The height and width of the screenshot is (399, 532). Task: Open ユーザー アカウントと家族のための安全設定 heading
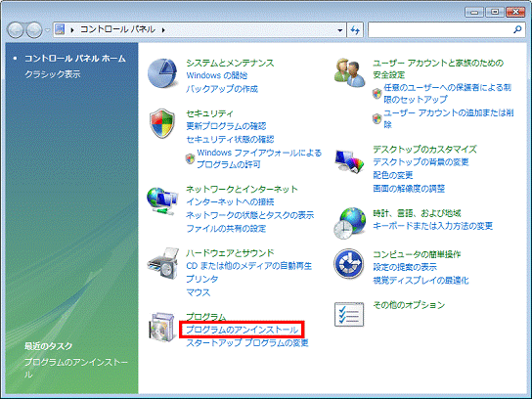coord(438,68)
